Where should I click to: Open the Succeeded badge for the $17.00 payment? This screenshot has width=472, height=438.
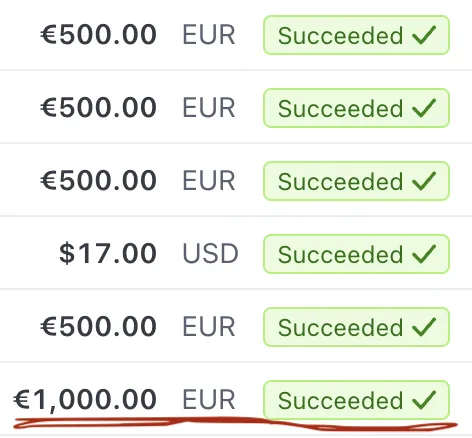356,254
